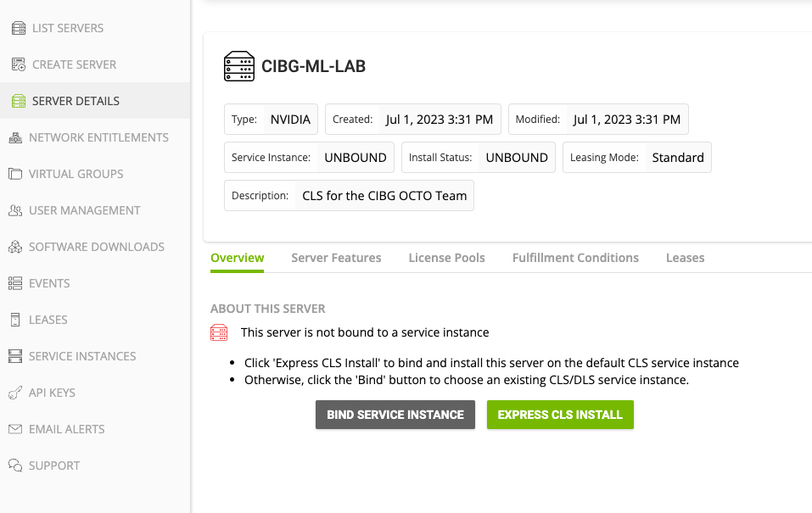Viewport: 812px width, 513px height.
Task: Open the License Pools tab
Action: (446, 258)
